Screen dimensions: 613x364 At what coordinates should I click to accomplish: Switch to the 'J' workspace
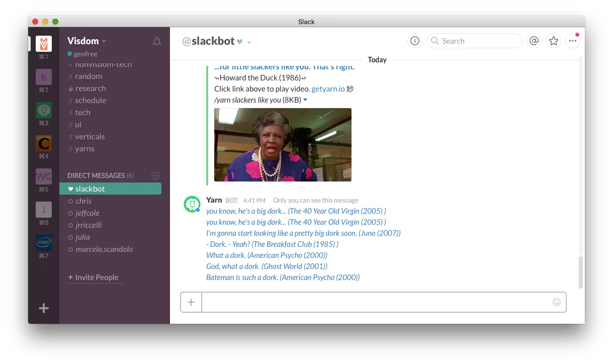coord(44,210)
